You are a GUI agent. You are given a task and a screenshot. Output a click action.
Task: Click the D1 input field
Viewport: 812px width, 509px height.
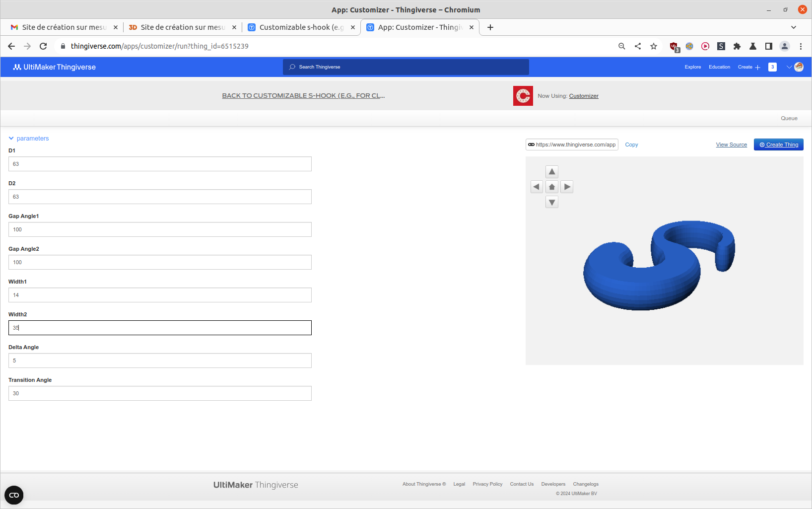pos(160,164)
